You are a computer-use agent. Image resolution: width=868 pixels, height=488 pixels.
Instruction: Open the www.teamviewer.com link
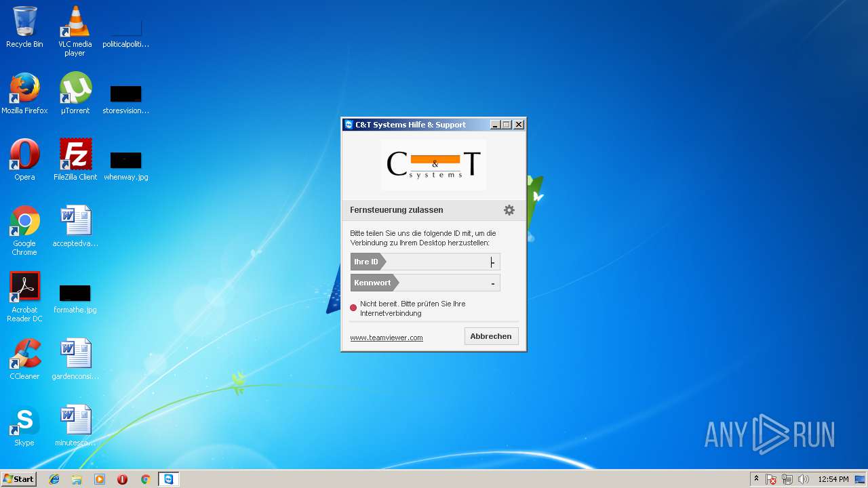[x=387, y=338]
